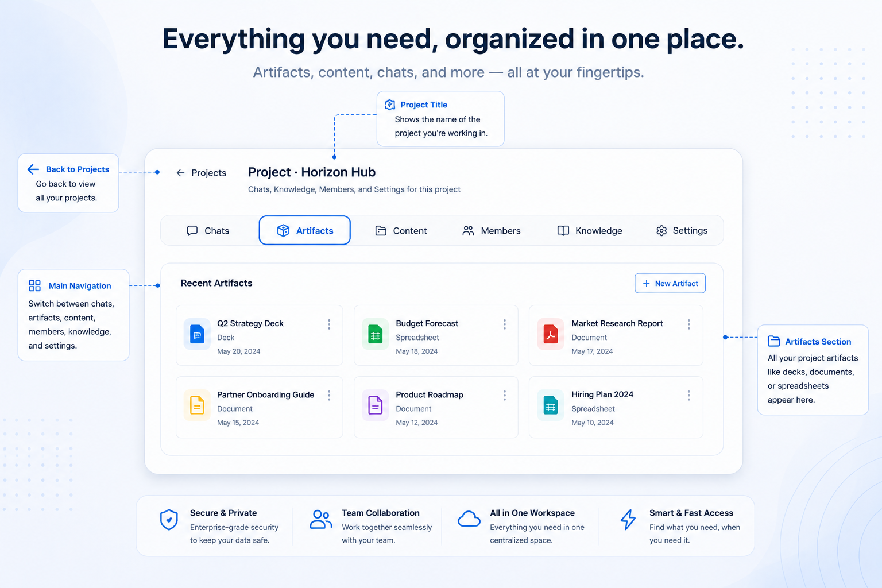Click the back arrow beside Projects

[x=180, y=173]
